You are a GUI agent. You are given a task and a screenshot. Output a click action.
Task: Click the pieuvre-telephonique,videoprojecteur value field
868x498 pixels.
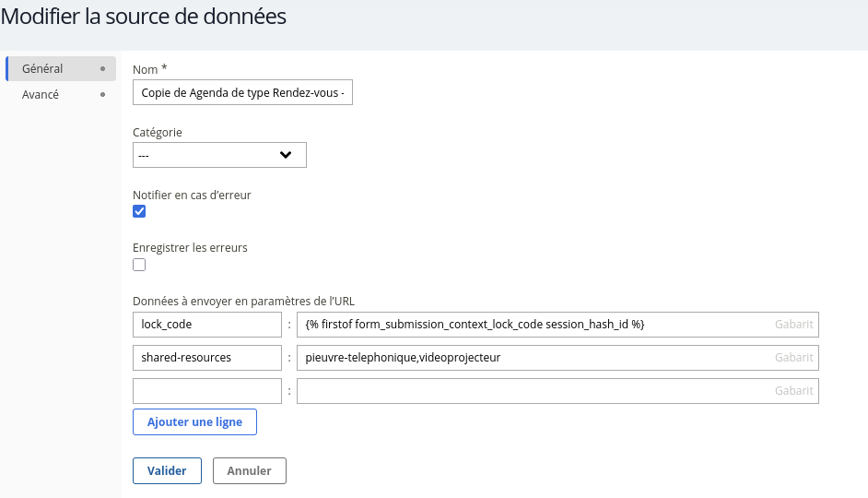[534, 358]
